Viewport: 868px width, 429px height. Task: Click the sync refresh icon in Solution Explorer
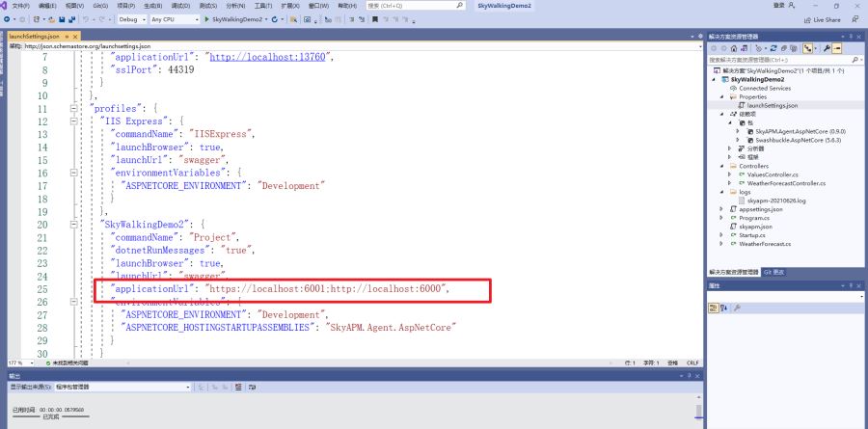tap(773, 49)
